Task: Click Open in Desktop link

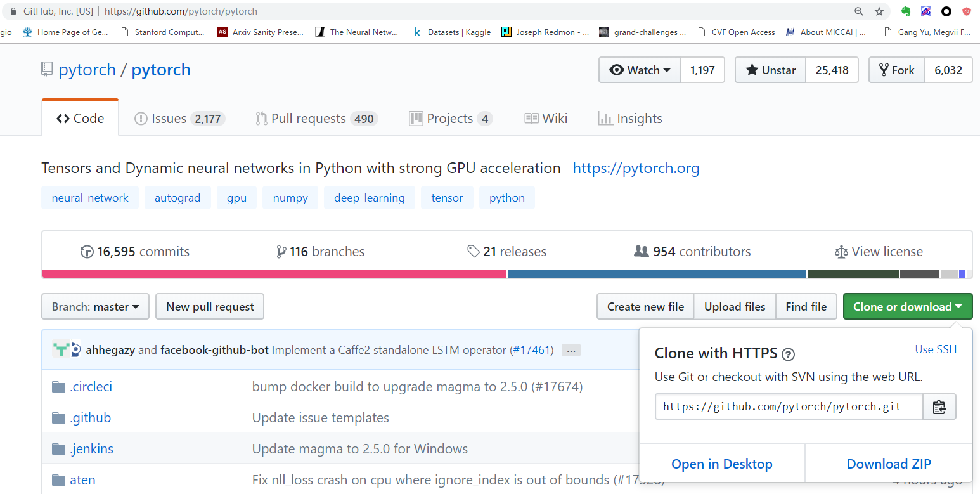Action: [722, 464]
